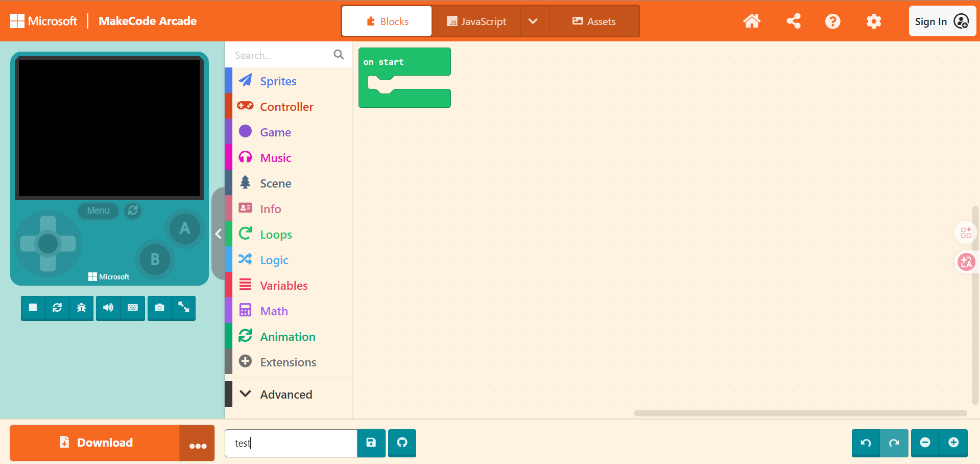Screen dimensions: 980x464
Task: Click the Download button
Action: click(x=95, y=443)
